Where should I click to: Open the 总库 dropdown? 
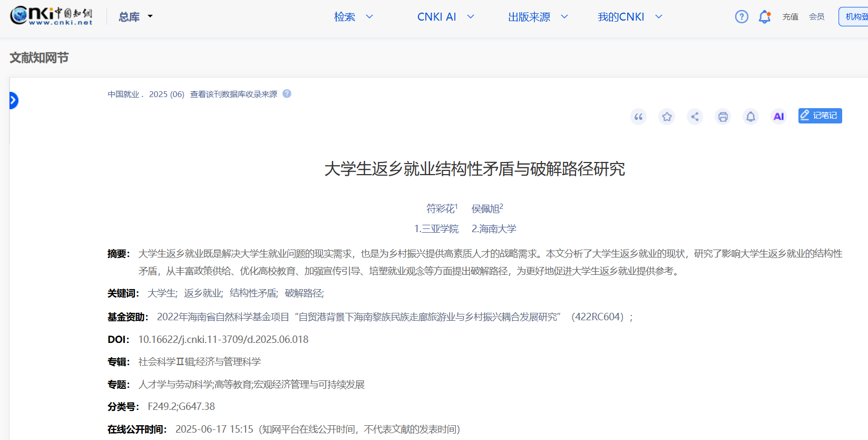[x=135, y=17]
